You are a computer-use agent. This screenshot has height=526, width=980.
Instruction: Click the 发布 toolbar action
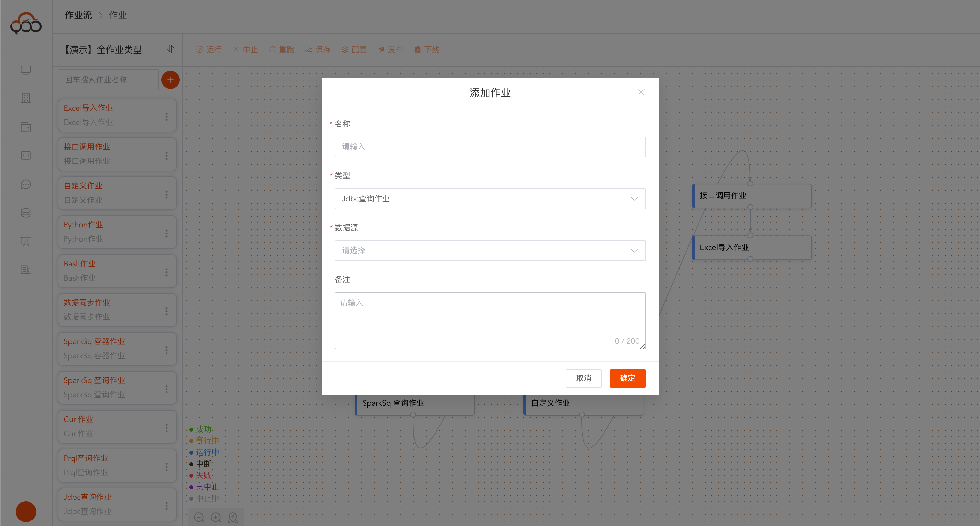[x=390, y=49]
